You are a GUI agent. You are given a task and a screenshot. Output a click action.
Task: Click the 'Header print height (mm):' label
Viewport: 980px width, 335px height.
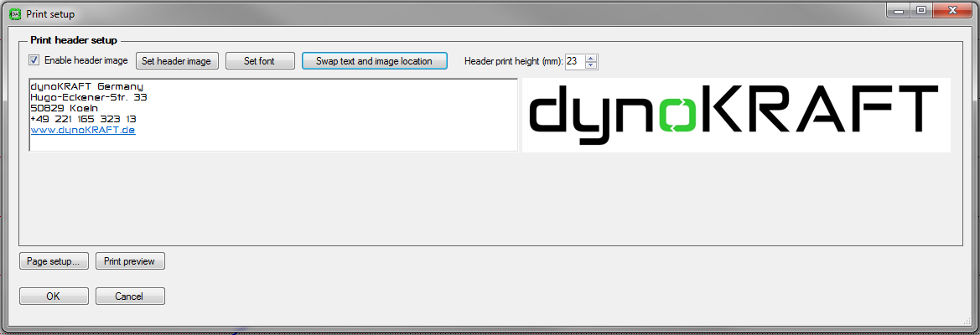coord(514,61)
